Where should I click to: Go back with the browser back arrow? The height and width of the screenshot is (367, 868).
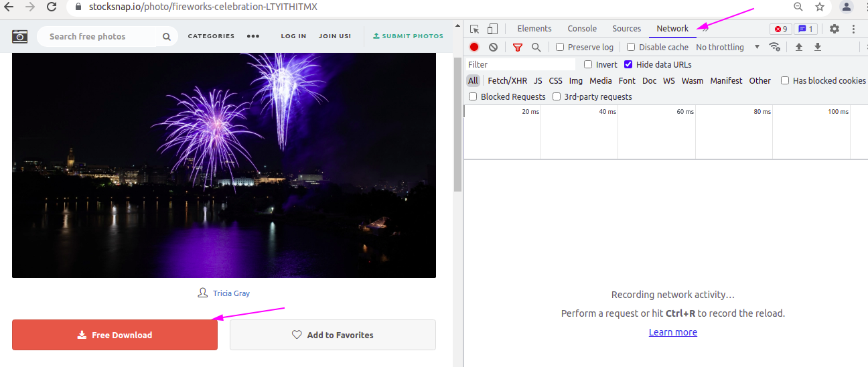click(x=10, y=7)
